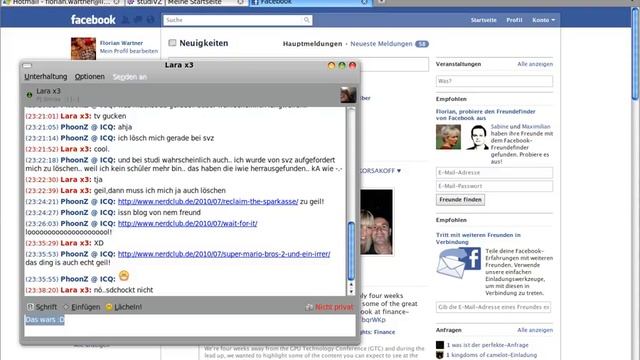The image size is (640, 360).
Task: Open Freundefinder von Facebook recommendation link
Action: (486, 115)
